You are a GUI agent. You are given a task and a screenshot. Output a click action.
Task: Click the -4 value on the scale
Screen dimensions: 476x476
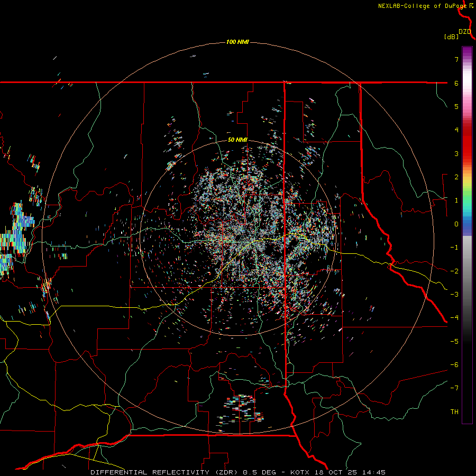pos(454,318)
